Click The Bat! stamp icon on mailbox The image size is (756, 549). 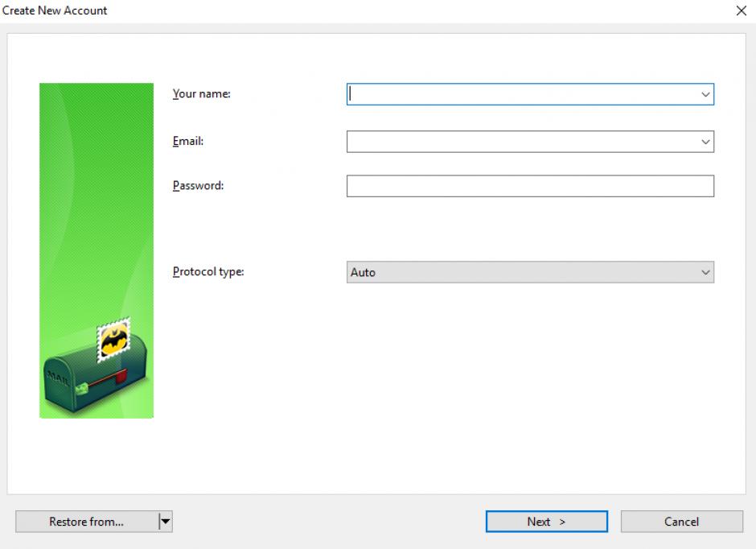[x=113, y=340]
